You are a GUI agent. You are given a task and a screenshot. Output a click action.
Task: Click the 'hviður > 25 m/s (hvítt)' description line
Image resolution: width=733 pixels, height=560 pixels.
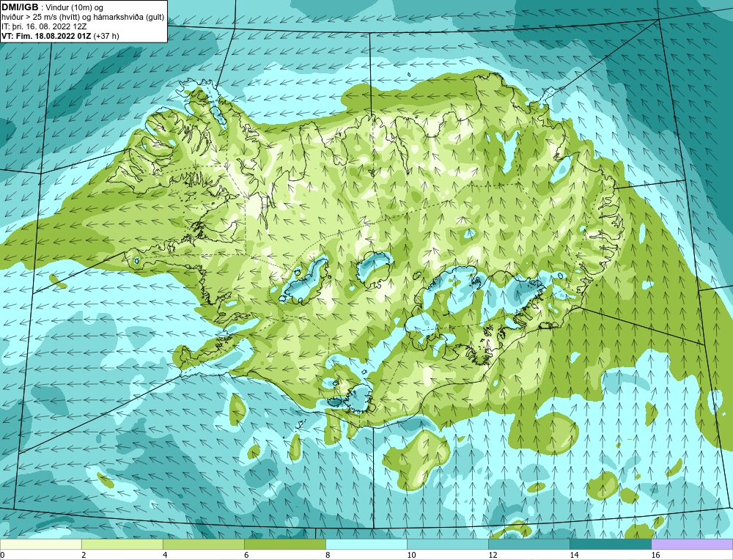click(83, 18)
